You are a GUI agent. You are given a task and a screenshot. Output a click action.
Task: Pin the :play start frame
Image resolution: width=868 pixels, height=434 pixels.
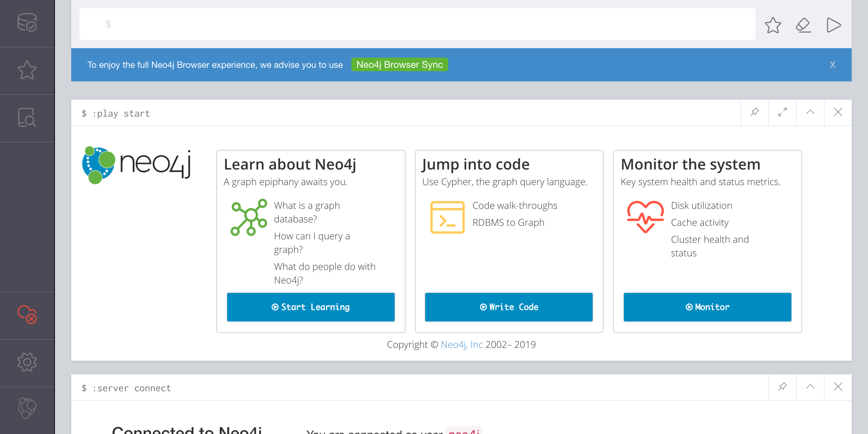click(x=755, y=112)
